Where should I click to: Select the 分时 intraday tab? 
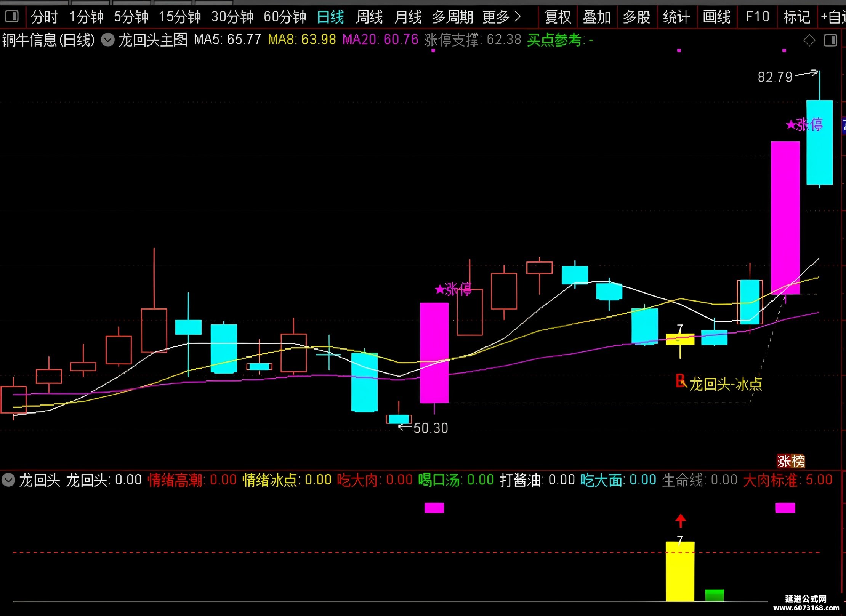click(x=44, y=17)
